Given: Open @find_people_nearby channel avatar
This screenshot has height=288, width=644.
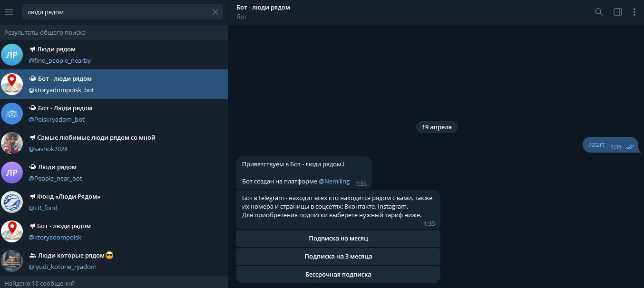Looking at the screenshot, I should click(x=12, y=55).
